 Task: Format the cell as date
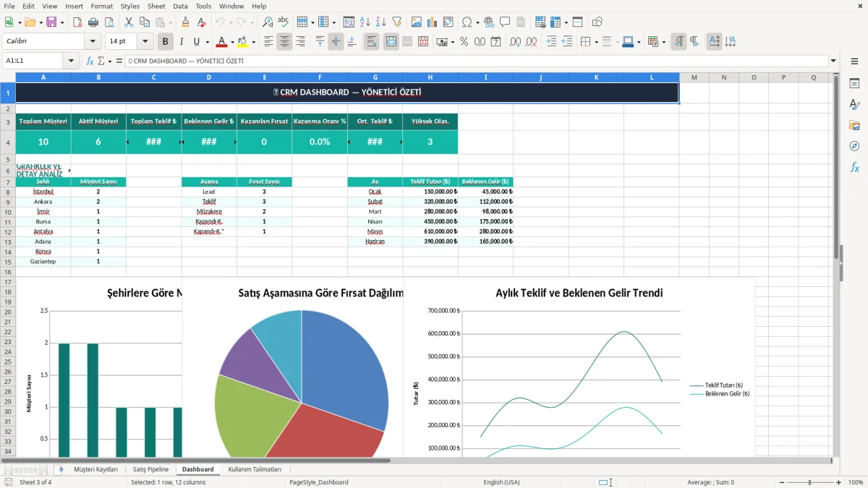pos(495,42)
